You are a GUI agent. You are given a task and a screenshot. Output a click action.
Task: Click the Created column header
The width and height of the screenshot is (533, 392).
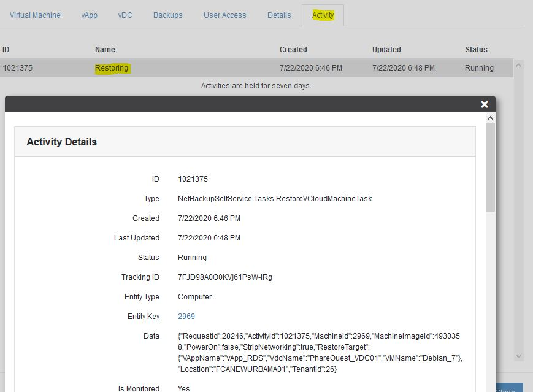pos(293,50)
